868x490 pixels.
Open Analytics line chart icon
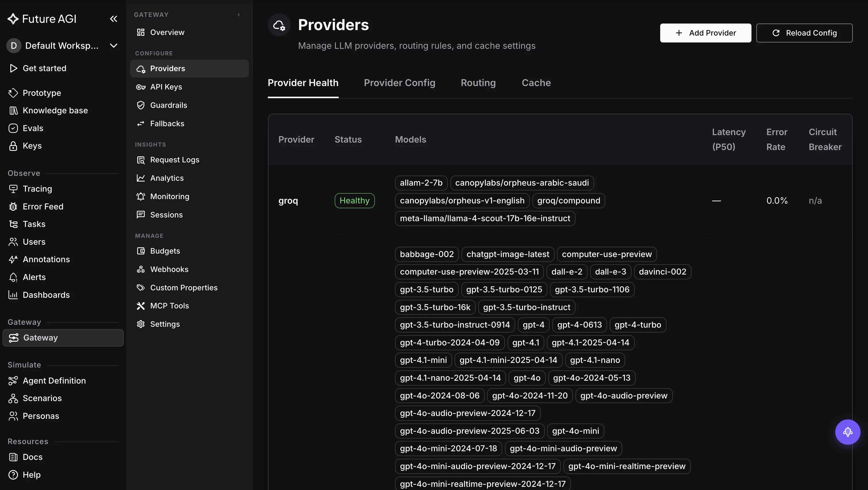click(141, 178)
